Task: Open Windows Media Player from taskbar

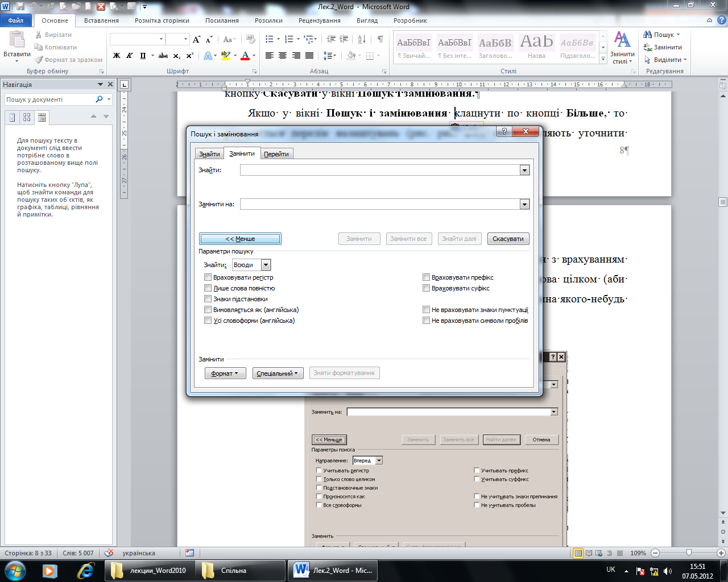Action: (50, 570)
